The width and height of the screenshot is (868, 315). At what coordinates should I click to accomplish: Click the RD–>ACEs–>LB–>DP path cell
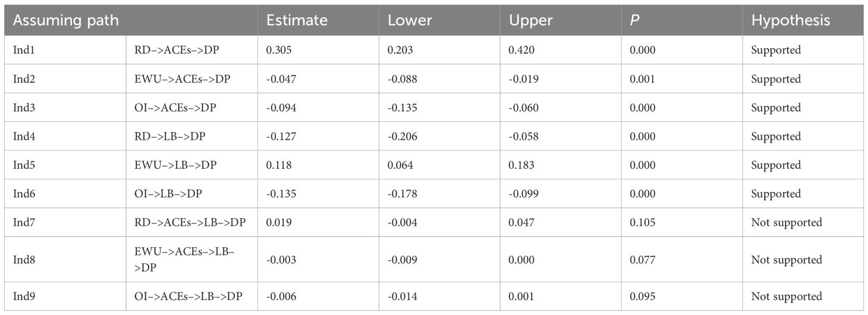tap(190, 222)
